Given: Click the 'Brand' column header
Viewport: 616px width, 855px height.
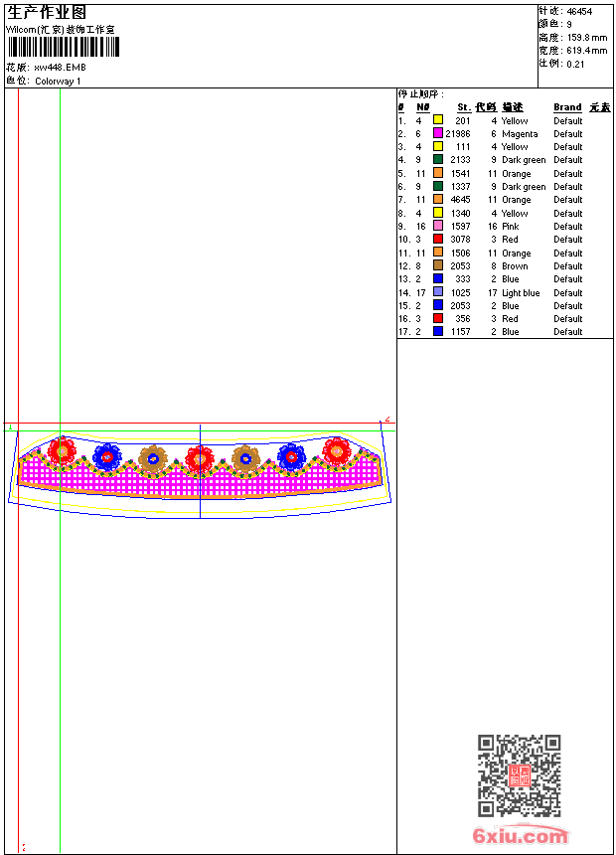Looking at the screenshot, I should tap(567, 107).
